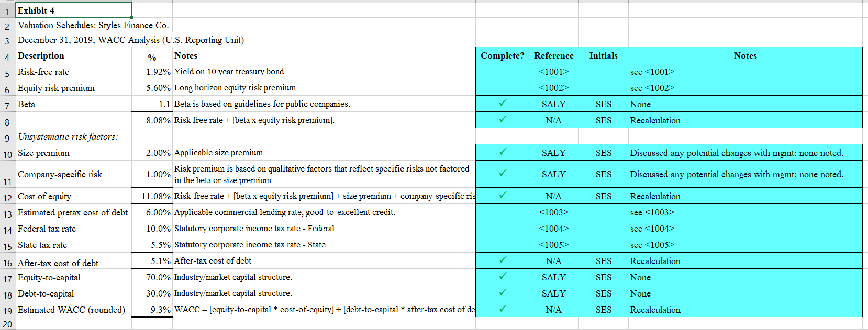Select 'SES' initials in Debt-to-capital row
This screenshot has width=868, height=330.
pyautogui.click(x=604, y=293)
